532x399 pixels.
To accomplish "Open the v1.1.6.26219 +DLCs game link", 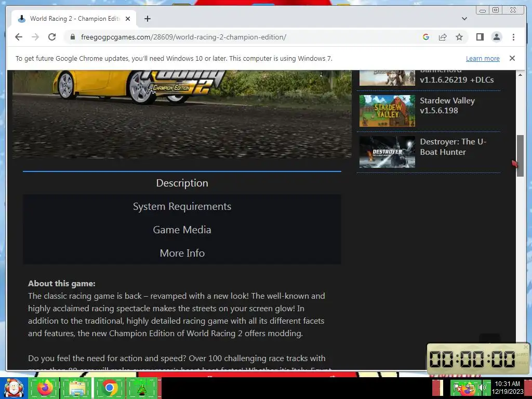I will tap(457, 79).
